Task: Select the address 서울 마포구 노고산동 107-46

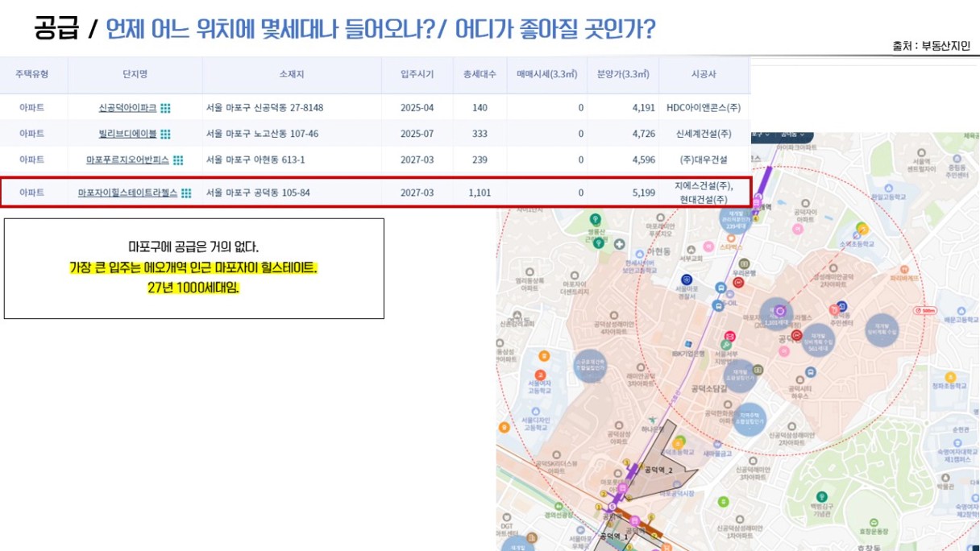Action: click(262, 134)
